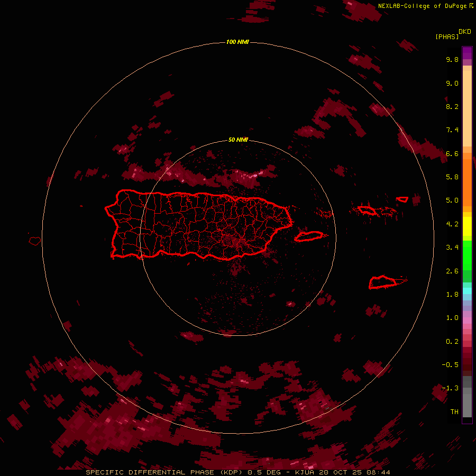Click the green segment of the color bar
The image size is (476, 476).
tap(467, 256)
